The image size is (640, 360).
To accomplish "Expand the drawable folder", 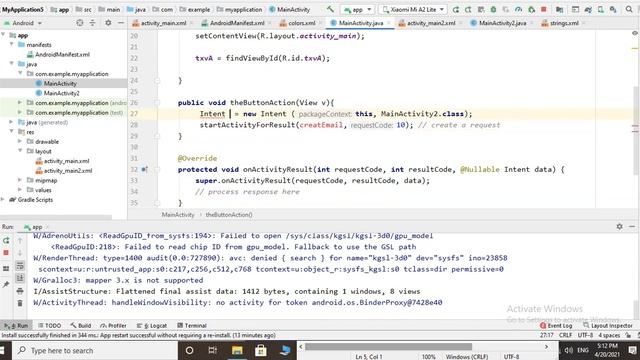I will coord(20,141).
